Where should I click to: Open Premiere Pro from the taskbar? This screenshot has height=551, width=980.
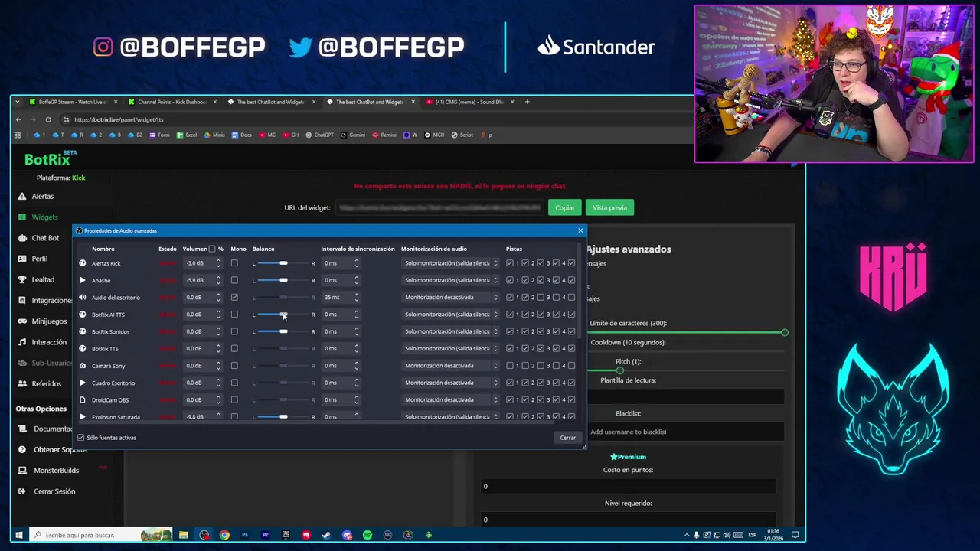tap(266, 535)
